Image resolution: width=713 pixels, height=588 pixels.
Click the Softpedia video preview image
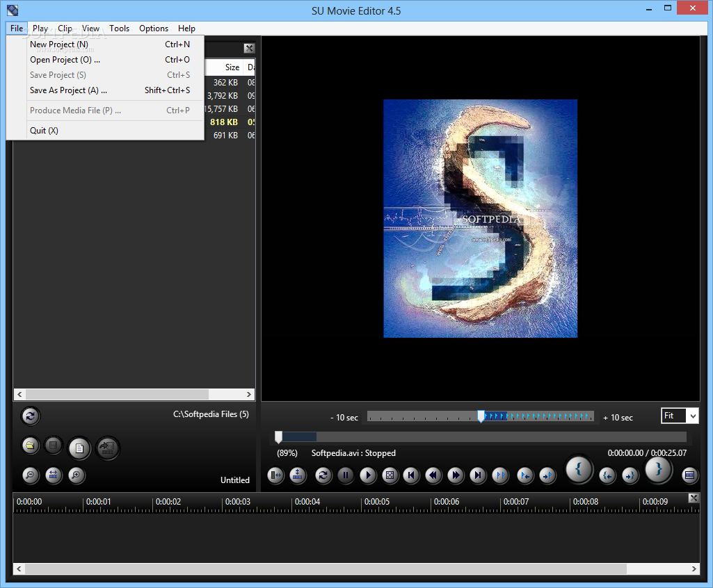(480, 218)
